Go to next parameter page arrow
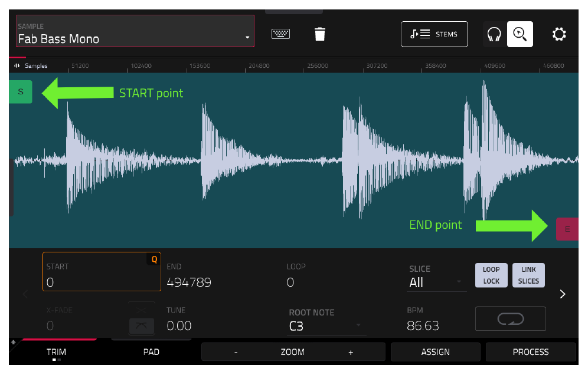 [x=563, y=294]
